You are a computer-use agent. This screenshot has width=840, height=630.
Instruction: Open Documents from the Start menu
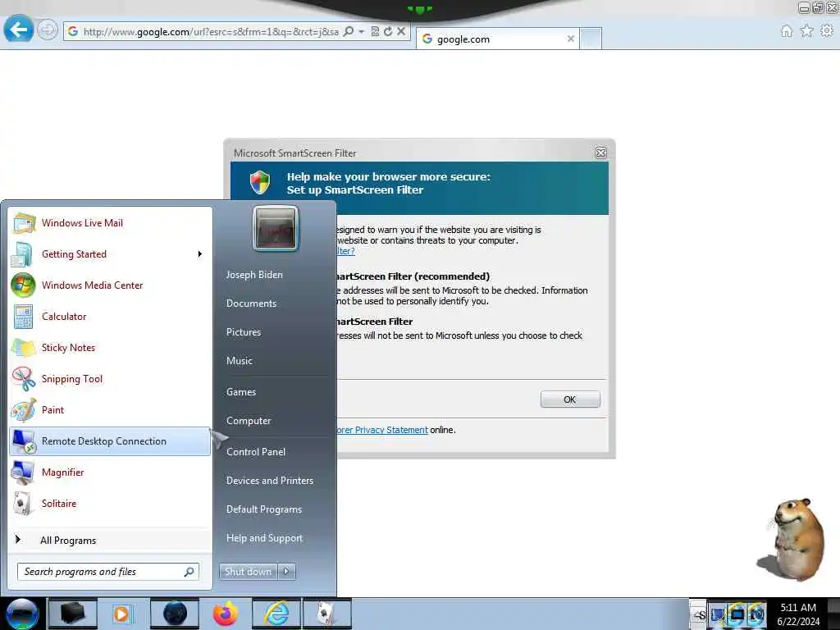tap(251, 304)
